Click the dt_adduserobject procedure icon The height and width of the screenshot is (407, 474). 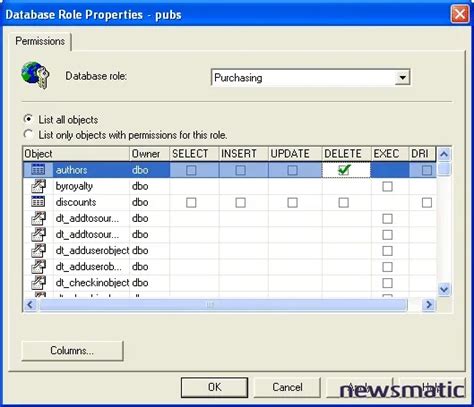[38, 250]
